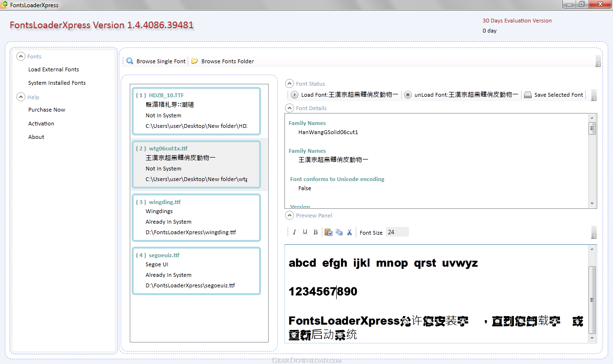Select the wtg06cut1x.ttf font card
Image resolution: width=613 pixels, height=364 pixels.
pyautogui.click(x=196, y=165)
